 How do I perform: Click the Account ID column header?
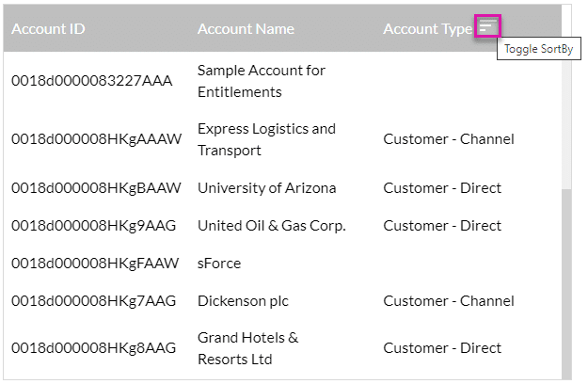tap(48, 29)
